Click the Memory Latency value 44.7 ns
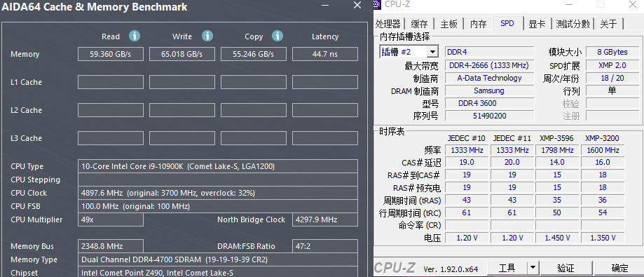 click(x=325, y=54)
